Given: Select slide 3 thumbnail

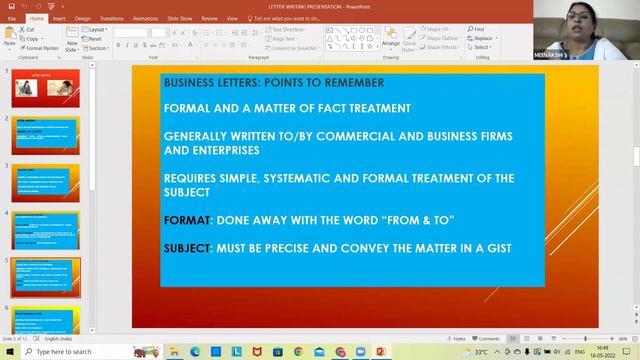Looking at the screenshot, I should [x=46, y=183].
